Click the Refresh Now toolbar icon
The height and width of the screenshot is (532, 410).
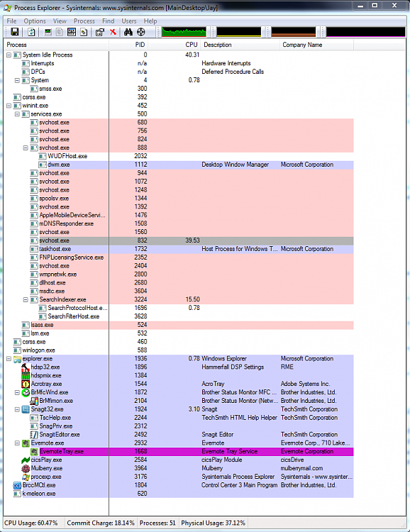point(31,32)
